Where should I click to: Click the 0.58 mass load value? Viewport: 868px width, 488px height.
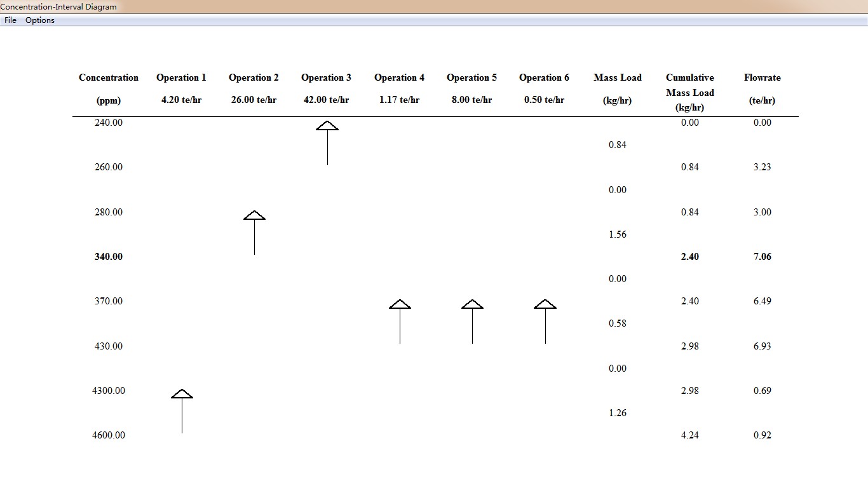pos(618,323)
